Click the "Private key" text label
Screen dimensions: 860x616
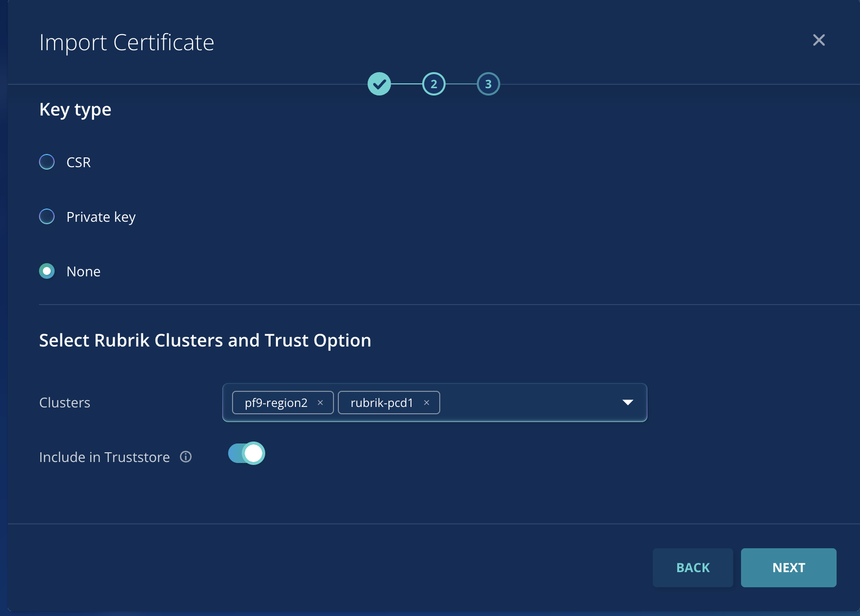(101, 217)
